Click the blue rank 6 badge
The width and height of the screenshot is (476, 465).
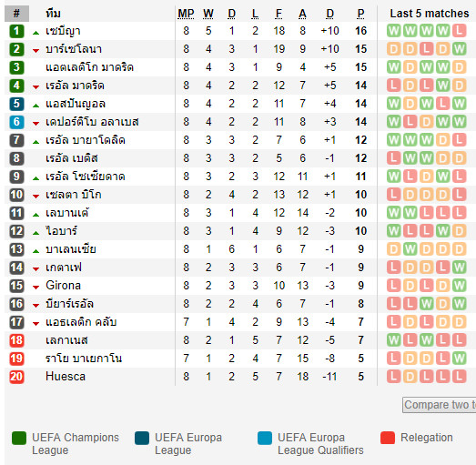pyautogui.click(x=16, y=122)
